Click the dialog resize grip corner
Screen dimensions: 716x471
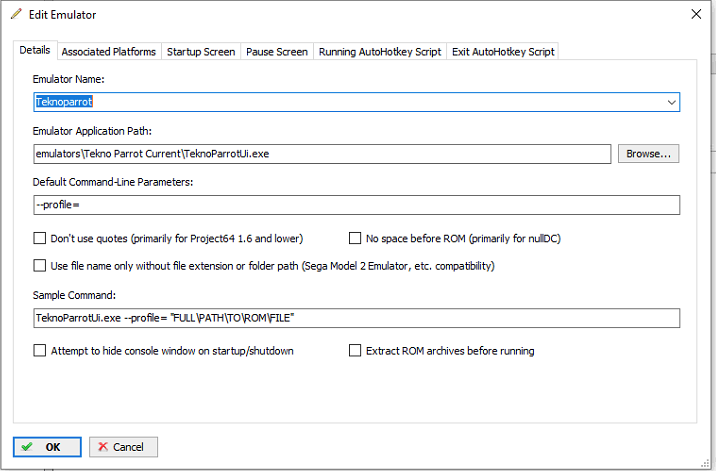705,464
